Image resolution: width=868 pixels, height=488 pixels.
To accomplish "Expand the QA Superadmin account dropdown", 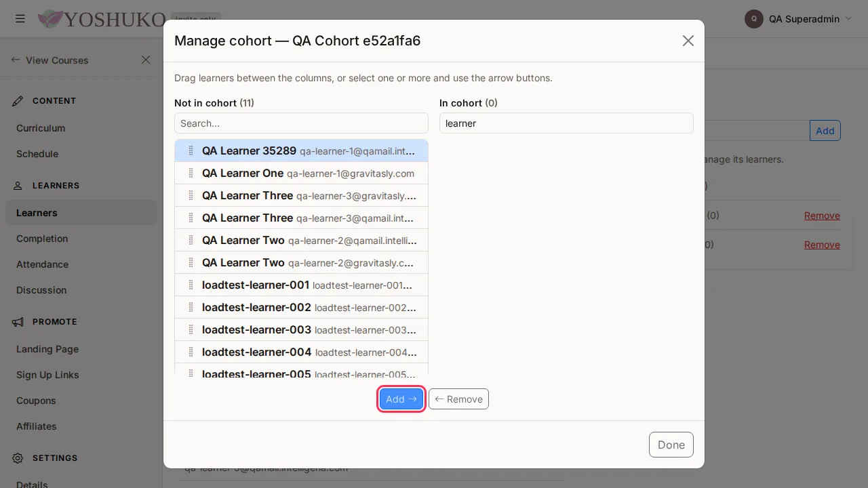I will coord(848,19).
